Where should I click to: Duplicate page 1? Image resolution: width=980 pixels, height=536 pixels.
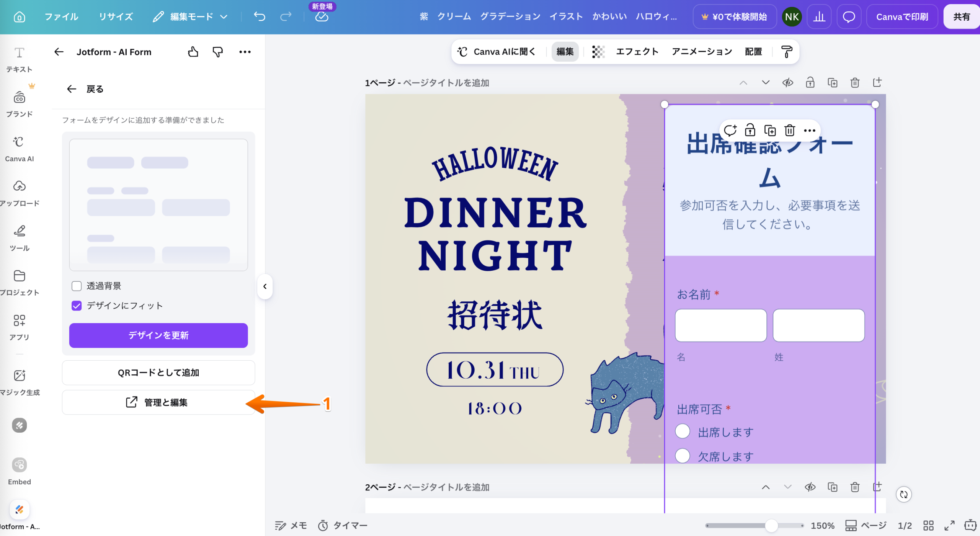[832, 83]
